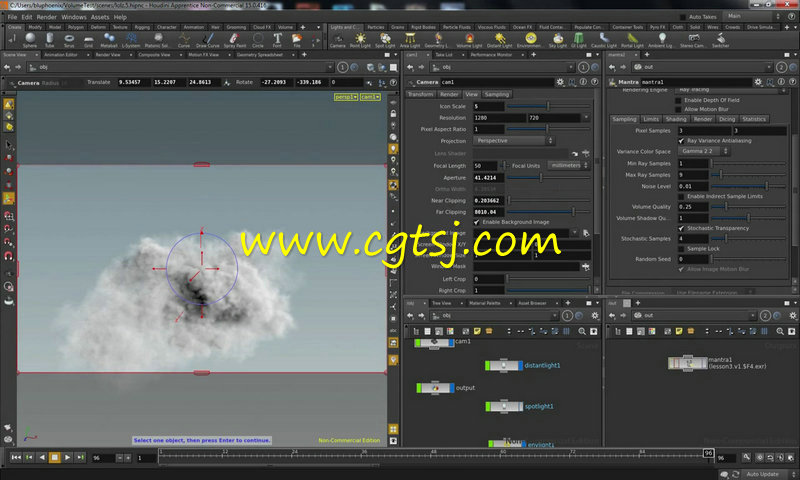Toggle the Auto Takes checkbox

coord(683,17)
